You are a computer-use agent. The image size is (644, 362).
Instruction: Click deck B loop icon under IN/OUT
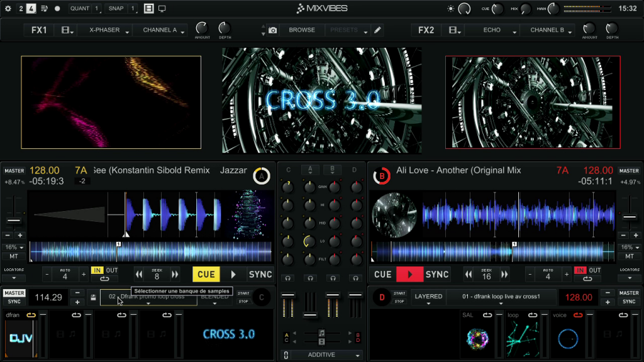pyautogui.click(x=588, y=279)
